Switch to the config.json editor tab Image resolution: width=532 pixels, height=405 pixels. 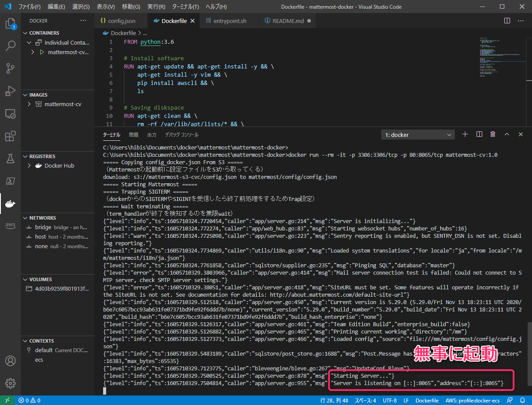click(x=121, y=21)
